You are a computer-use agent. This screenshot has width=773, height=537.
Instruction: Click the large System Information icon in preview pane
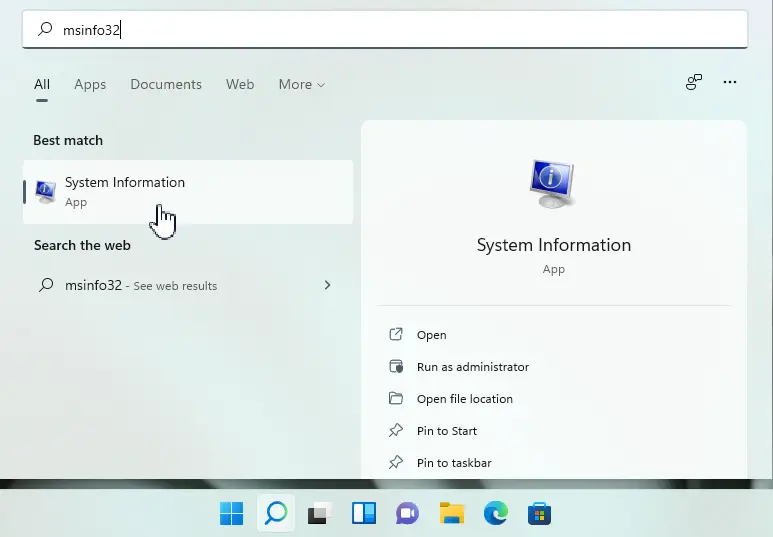click(552, 184)
